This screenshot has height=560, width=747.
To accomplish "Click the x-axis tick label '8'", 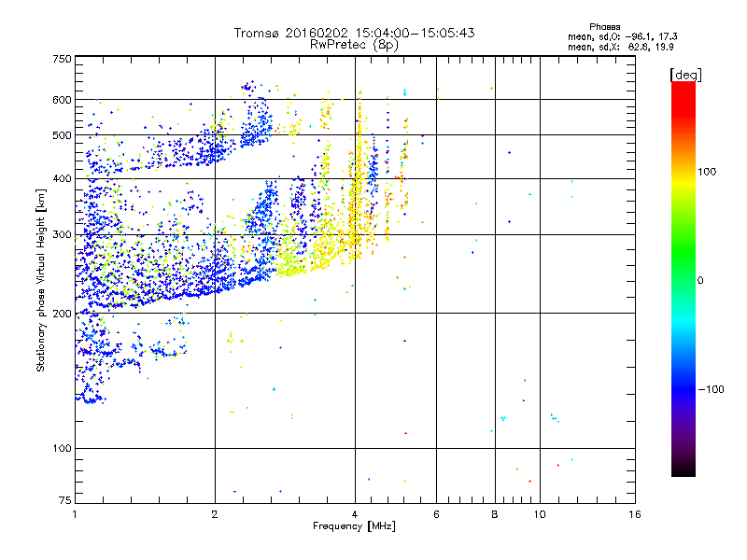I will [x=495, y=514].
